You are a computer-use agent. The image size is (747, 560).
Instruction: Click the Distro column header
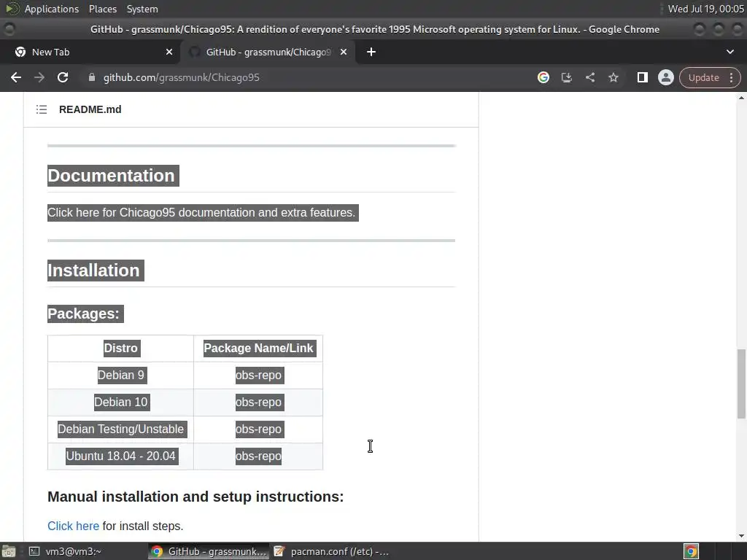pos(120,348)
